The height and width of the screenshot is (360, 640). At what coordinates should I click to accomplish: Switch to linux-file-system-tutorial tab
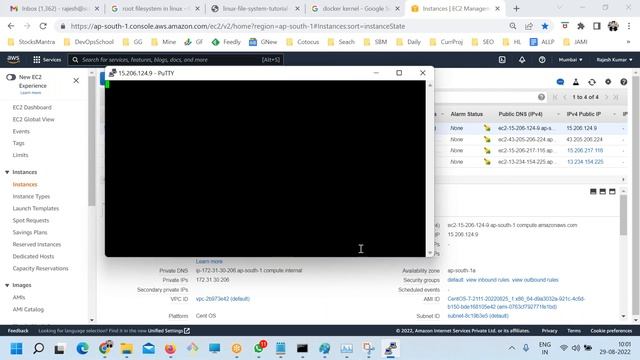coord(254,9)
